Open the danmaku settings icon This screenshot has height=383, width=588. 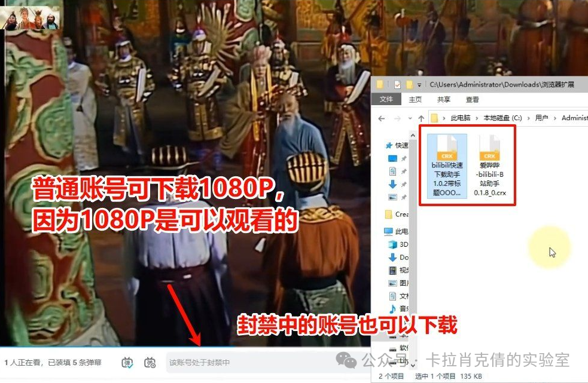(x=150, y=362)
